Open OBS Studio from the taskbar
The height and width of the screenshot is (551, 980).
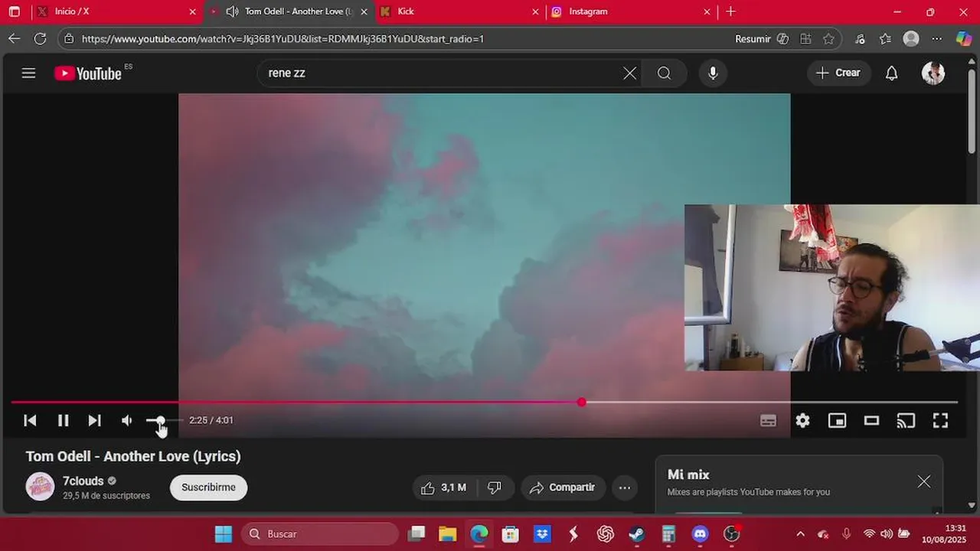tap(731, 533)
